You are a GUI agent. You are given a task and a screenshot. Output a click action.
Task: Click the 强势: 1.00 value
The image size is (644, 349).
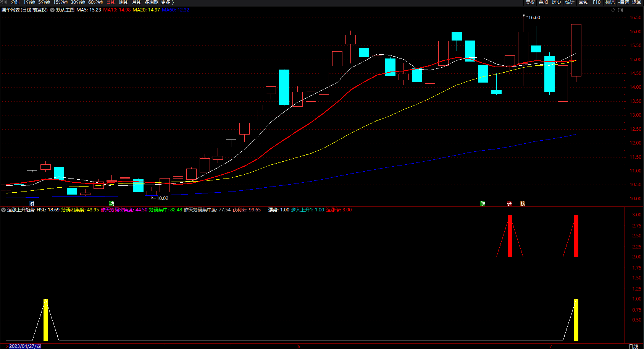pyautogui.click(x=279, y=210)
